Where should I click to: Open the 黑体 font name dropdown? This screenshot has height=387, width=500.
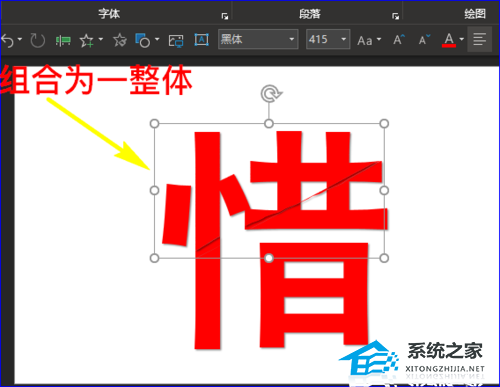(x=292, y=39)
